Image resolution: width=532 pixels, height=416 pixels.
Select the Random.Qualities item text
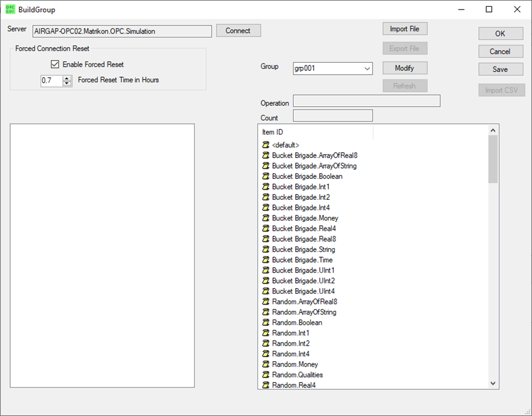coord(297,375)
